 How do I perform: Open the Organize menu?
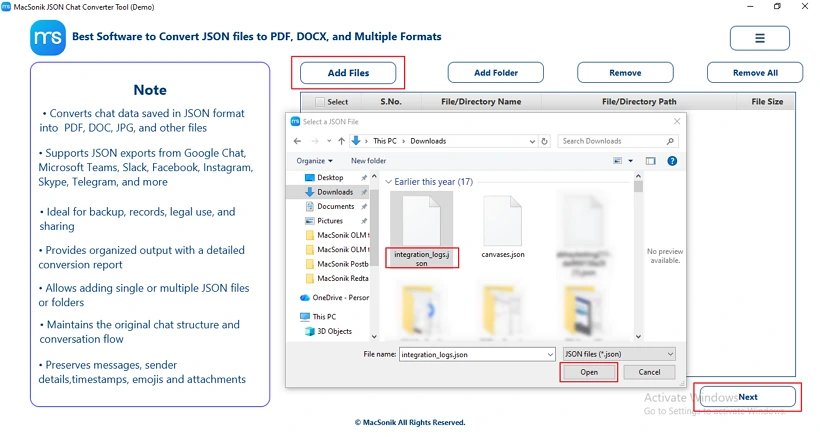click(314, 161)
